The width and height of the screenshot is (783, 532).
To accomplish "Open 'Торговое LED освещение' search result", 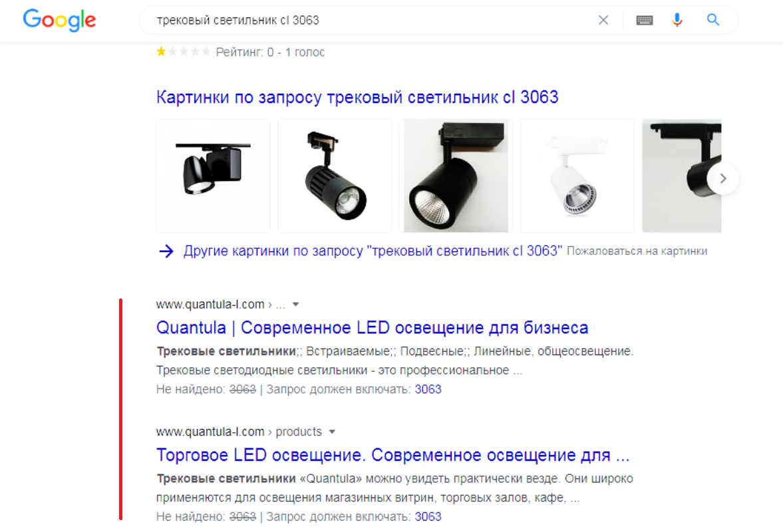I will coord(393,455).
